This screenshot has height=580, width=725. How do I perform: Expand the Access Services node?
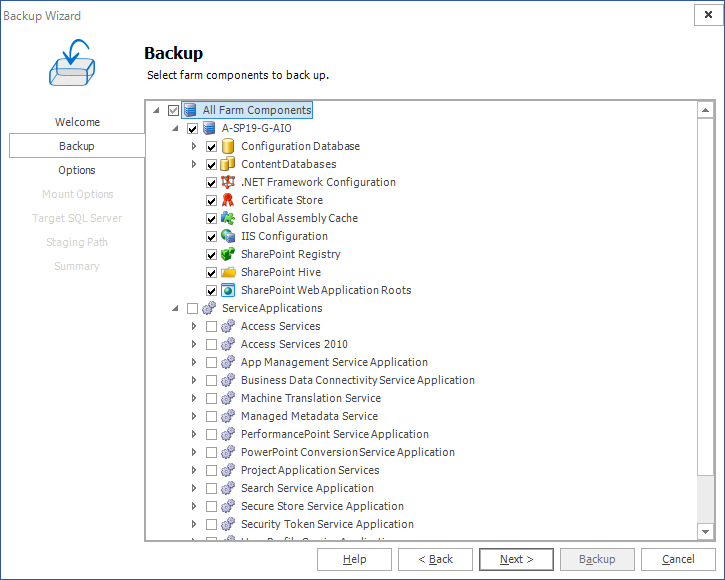coord(194,326)
